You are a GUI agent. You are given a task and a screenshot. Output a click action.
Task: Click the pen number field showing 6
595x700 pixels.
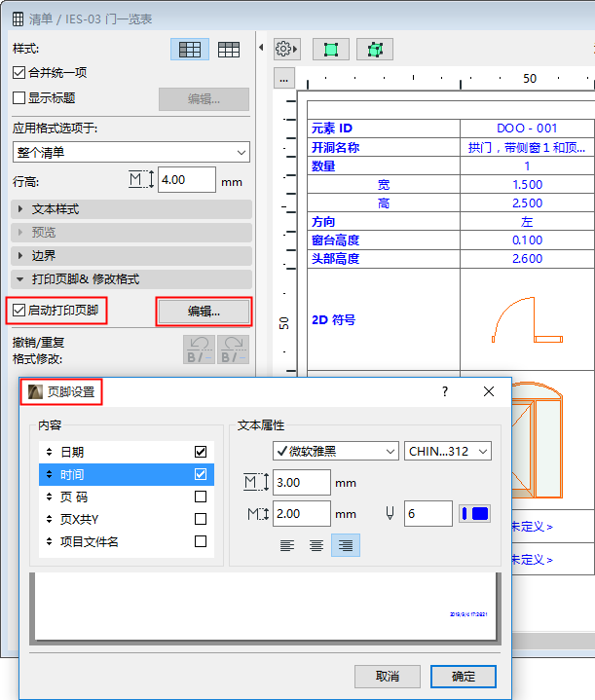click(428, 514)
